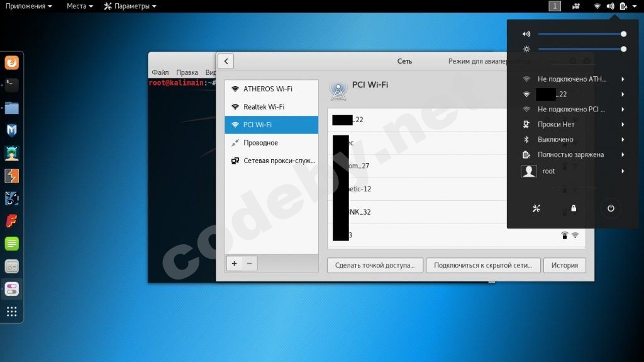Show all applications grid in dock
The image size is (644, 362).
11,312
